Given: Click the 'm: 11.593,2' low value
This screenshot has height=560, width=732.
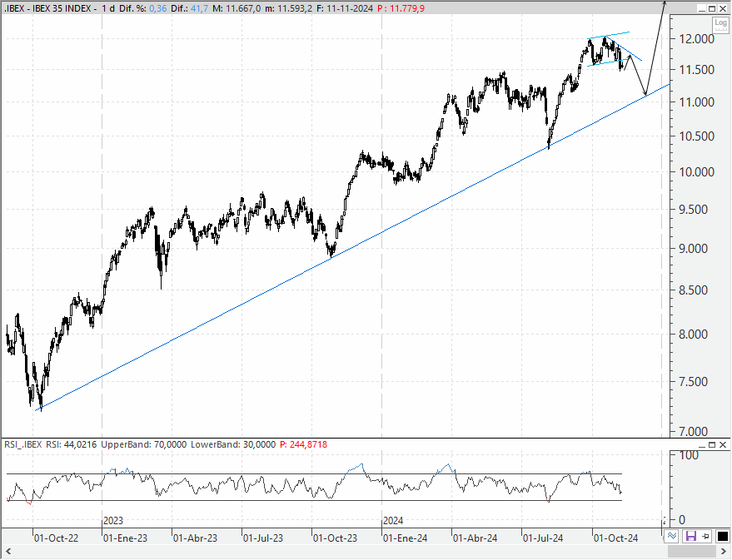Looking at the screenshot, I should pyautogui.click(x=288, y=8).
